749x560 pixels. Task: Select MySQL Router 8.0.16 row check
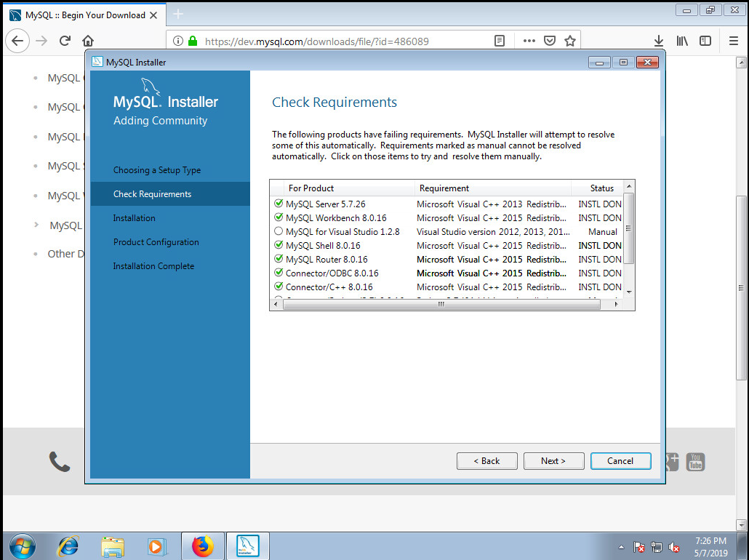point(279,259)
